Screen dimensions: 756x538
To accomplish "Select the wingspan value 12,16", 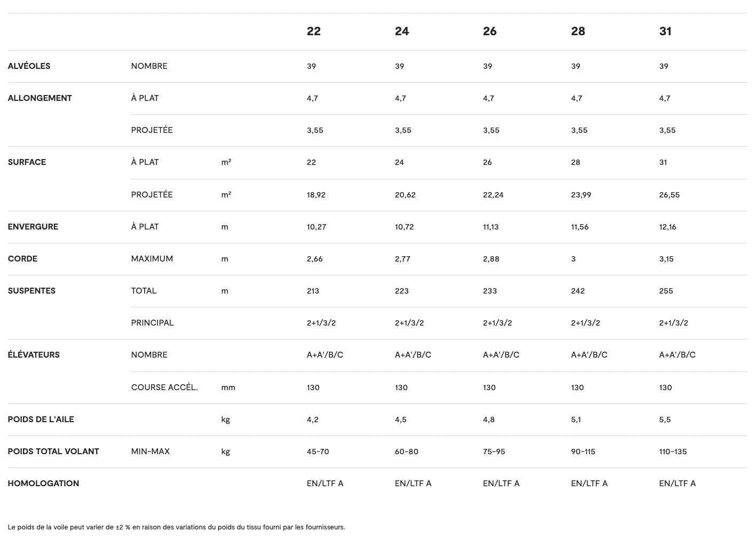I will tap(667, 227).
